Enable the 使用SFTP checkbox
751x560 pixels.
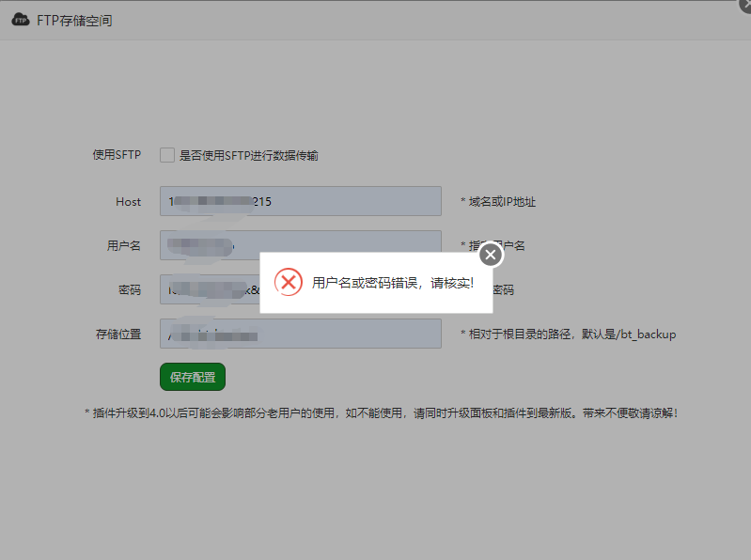tap(167, 155)
